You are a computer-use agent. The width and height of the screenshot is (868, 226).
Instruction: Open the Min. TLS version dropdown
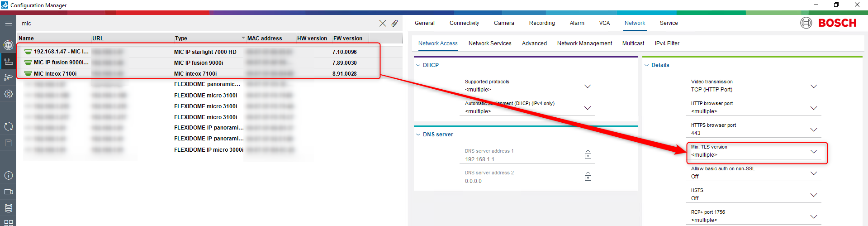coord(813,151)
